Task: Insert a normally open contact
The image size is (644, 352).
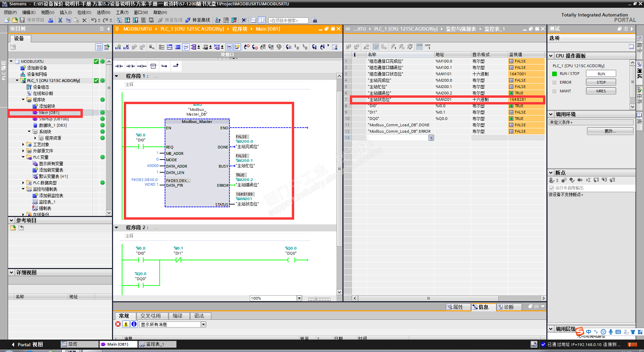Action: (x=119, y=66)
